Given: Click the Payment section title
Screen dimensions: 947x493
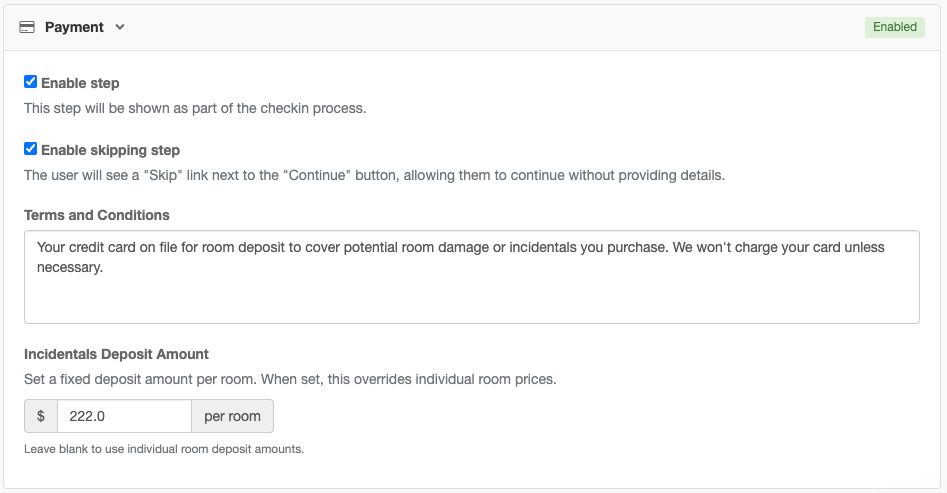Looking at the screenshot, I should [x=74, y=27].
